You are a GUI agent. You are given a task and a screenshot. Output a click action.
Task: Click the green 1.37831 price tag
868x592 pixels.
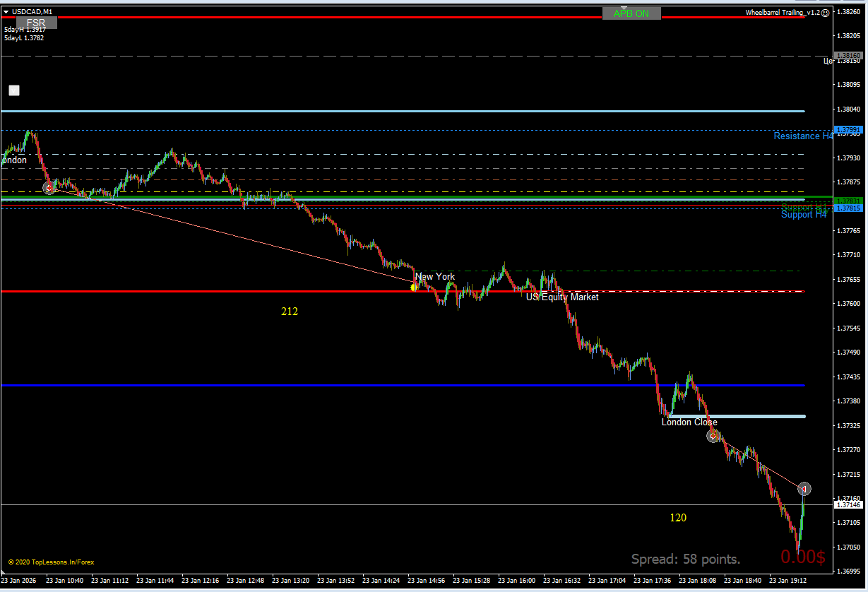848,201
